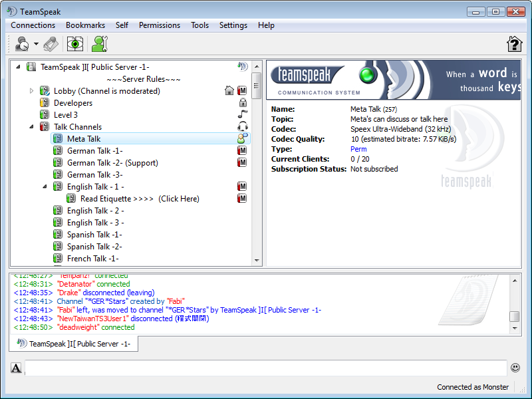Open the contacts manager toolbar icon

click(x=100, y=44)
